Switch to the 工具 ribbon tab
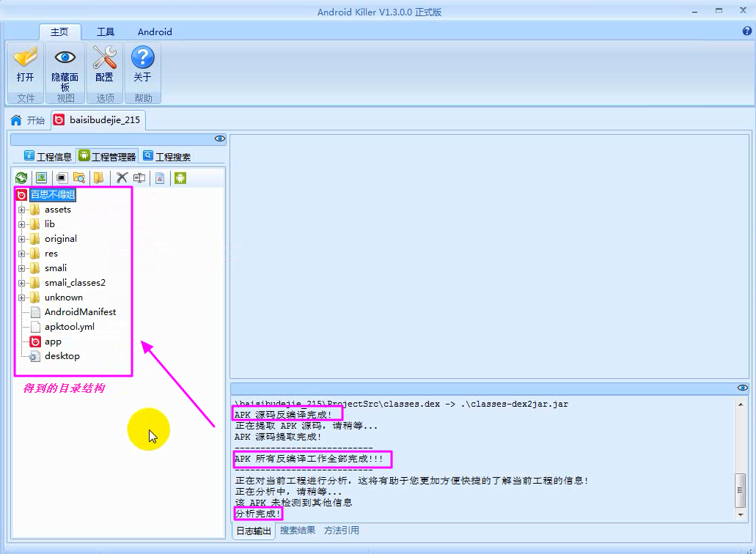756x554 pixels. click(x=106, y=32)
